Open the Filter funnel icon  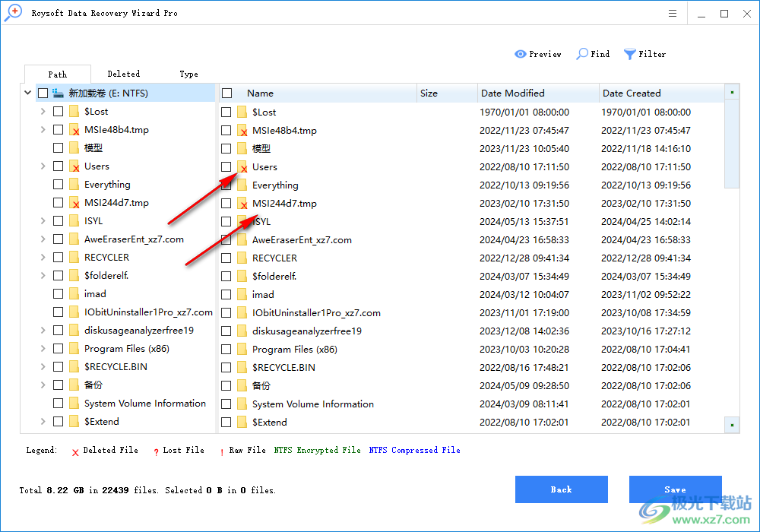[x=629, y=54]
